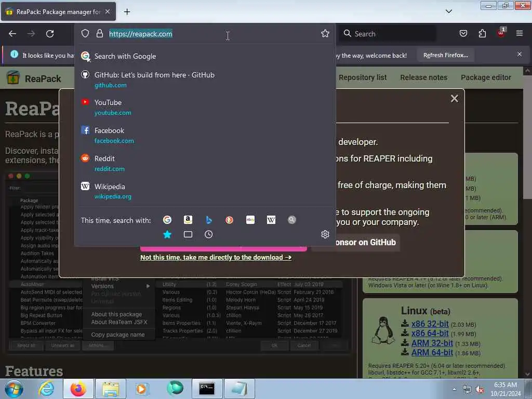Viewport: 532px width, 399px height.
Task: Search this time with Wikipedia icon
Action: (x=271, y=220)
